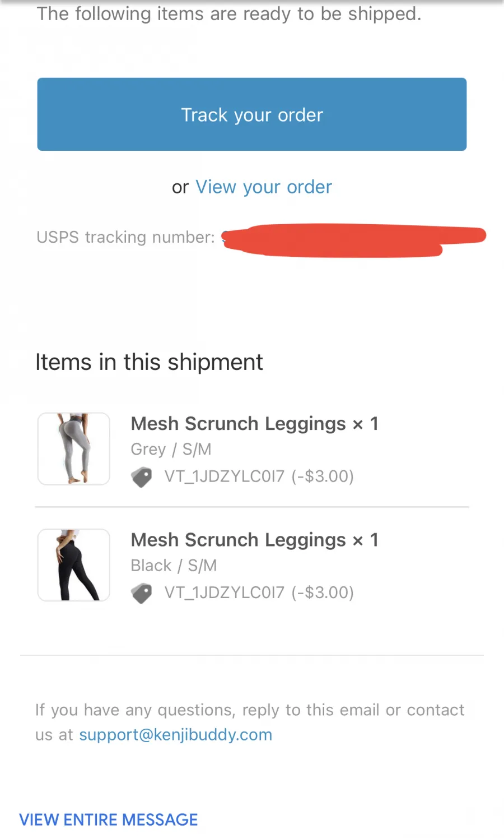
Task: Tap the word 'or' before View your order
Action: click(180, 187)
